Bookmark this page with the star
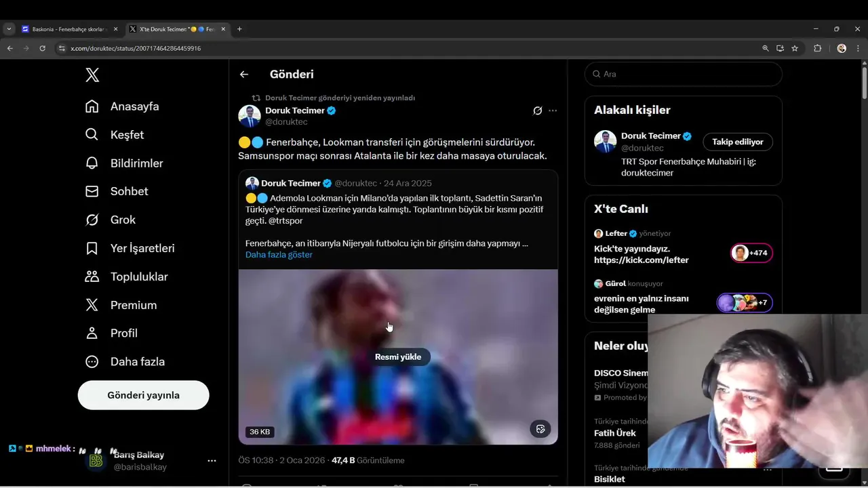The height and width of the screenshot is (488, 868). [x=795, y=48]
